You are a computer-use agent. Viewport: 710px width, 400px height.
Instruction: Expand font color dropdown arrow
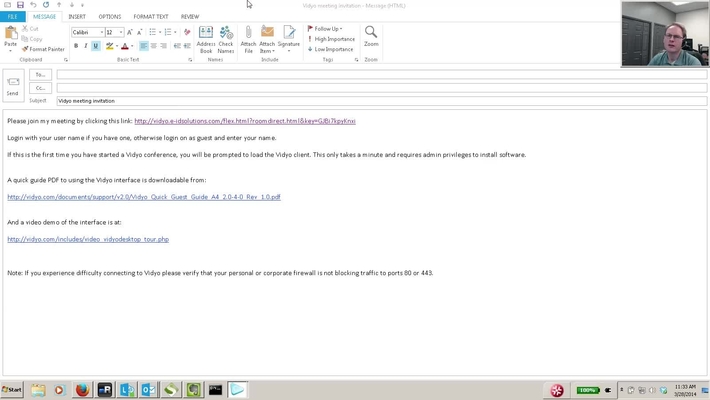[x=132, y=46]
